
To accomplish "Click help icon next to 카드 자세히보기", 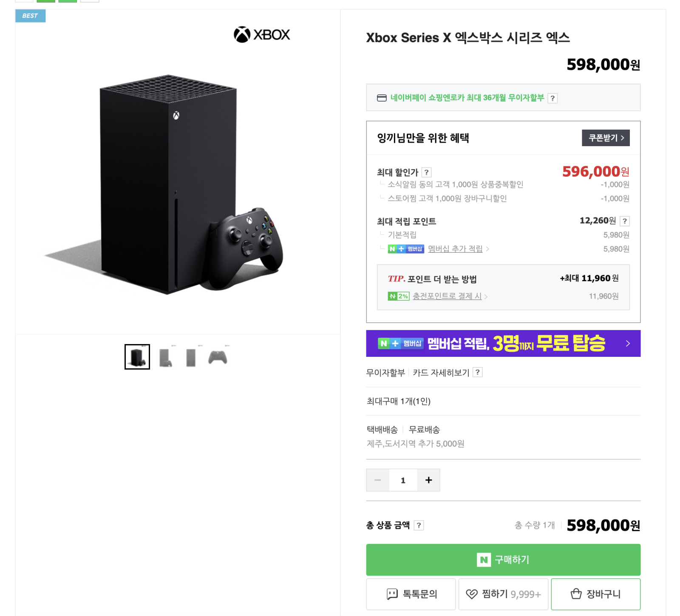I will coord(478,373).
